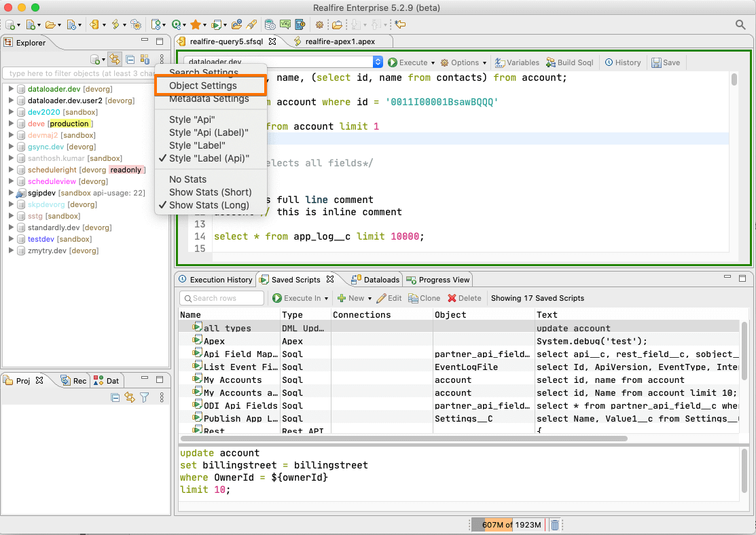Screen dimensions: 756x535
Task: Click New Connection icon in Explorer toolbar
Action: (x=95, y=60)
